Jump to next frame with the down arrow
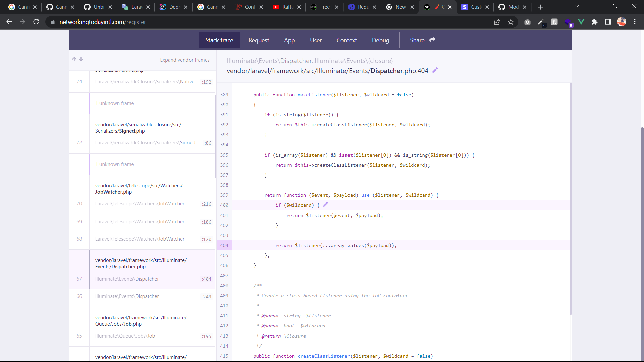 tap(81, 59)
